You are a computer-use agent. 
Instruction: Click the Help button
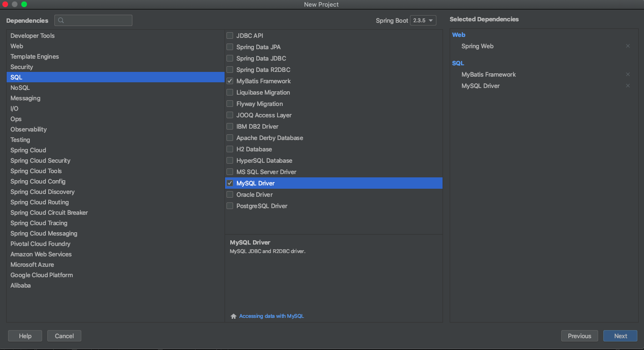25,336
